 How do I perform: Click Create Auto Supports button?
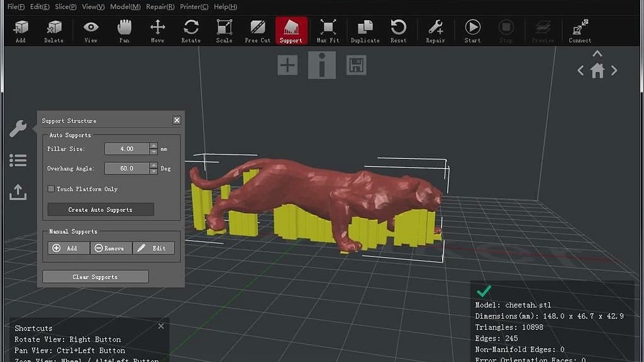[101, 210]
